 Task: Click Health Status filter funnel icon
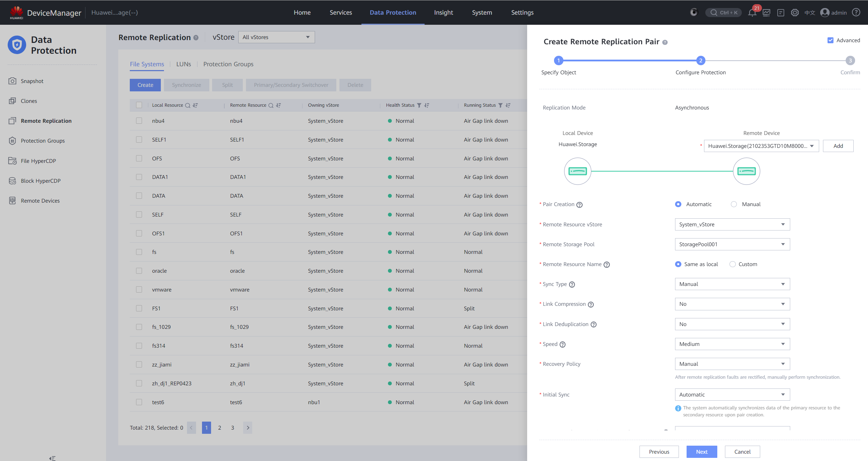click(x=419, y=105)
